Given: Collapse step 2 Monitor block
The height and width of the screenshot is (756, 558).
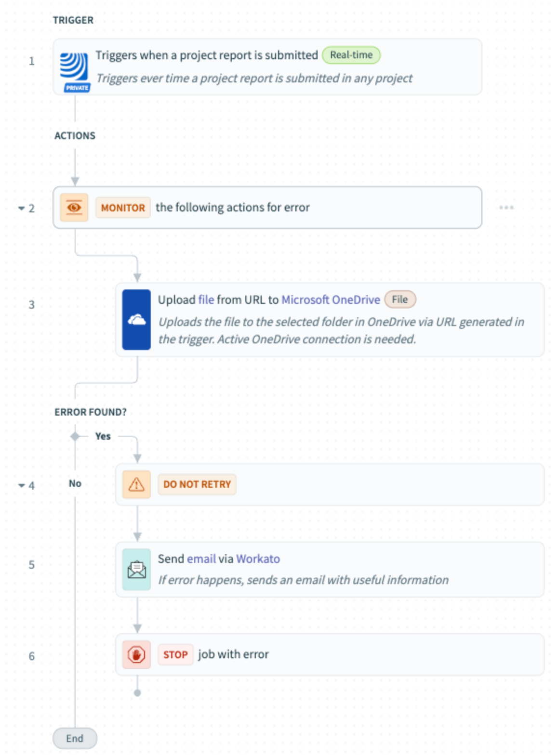Looking at the screenshot, I should coord(22,209).
